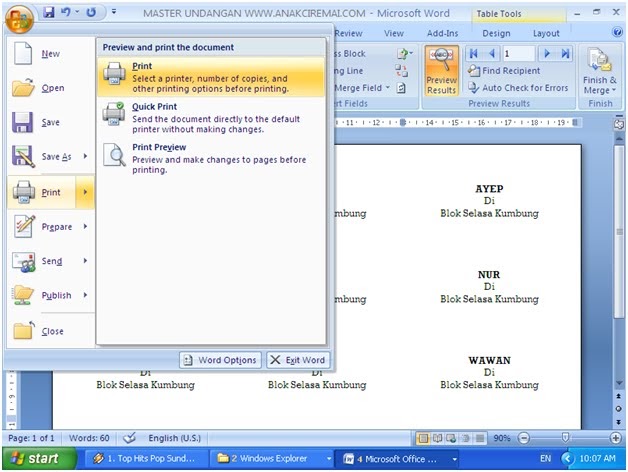
Task: Open the Office Button orb menu
Action: pos(19,20)
